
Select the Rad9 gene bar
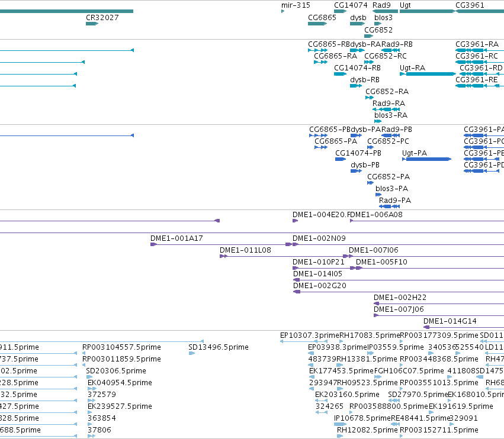point(385,11)
